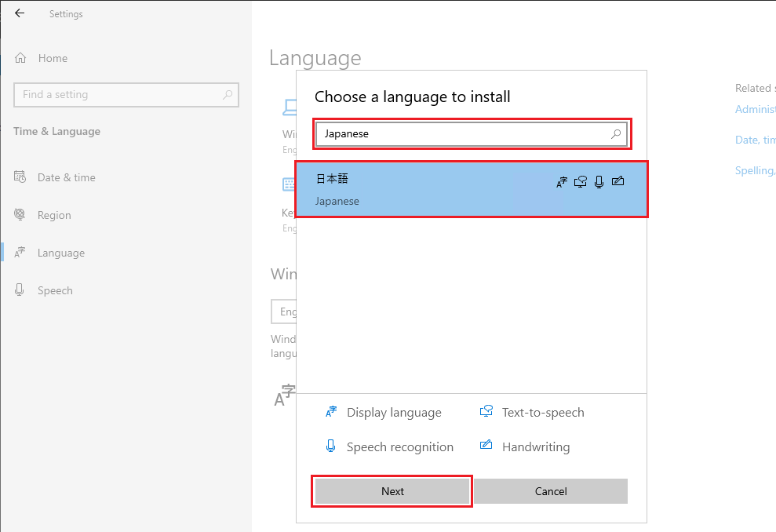Click the Display language legend icon

[331, 412]
